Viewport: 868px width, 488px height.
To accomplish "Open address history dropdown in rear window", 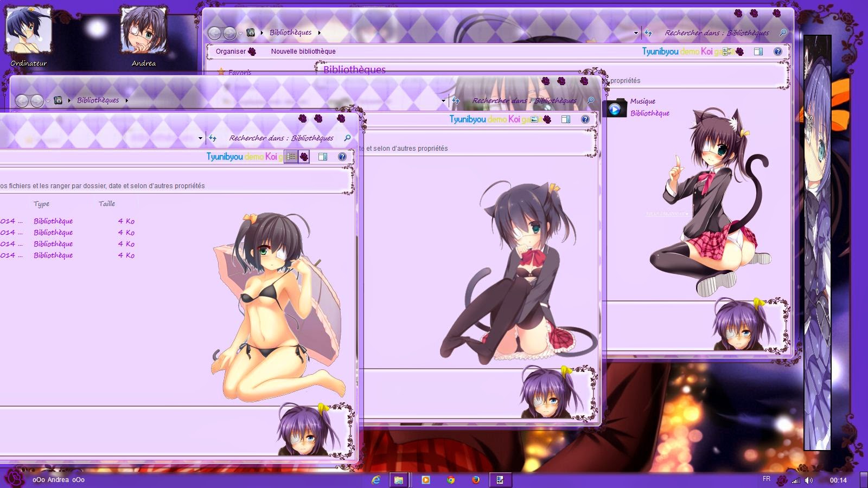I will click(x=636, y=33).
